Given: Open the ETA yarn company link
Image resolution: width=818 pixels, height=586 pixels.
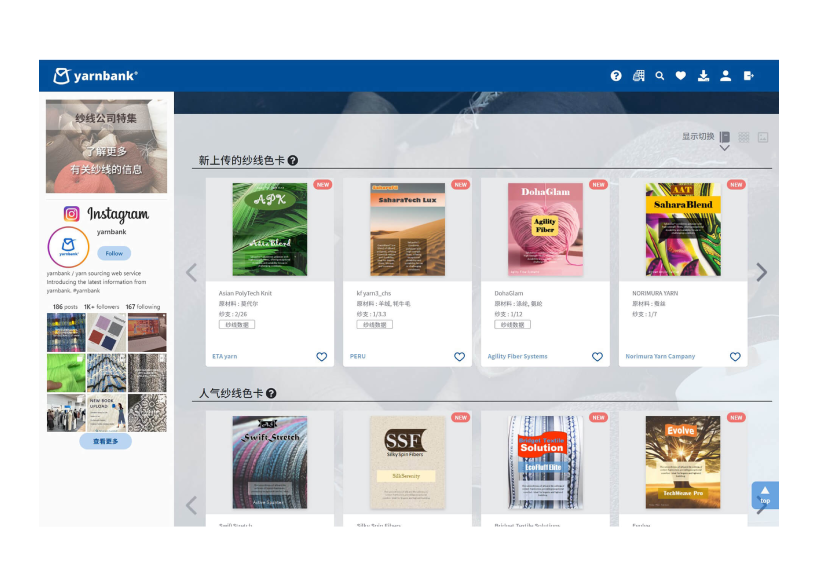Looking at the screenshot, I should (x=224, y=356).
